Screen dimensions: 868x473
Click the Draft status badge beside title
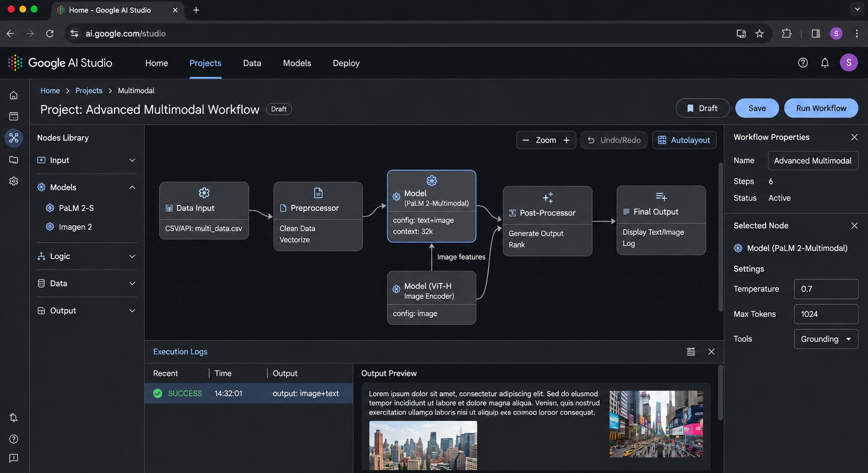(x=279, y=109)
